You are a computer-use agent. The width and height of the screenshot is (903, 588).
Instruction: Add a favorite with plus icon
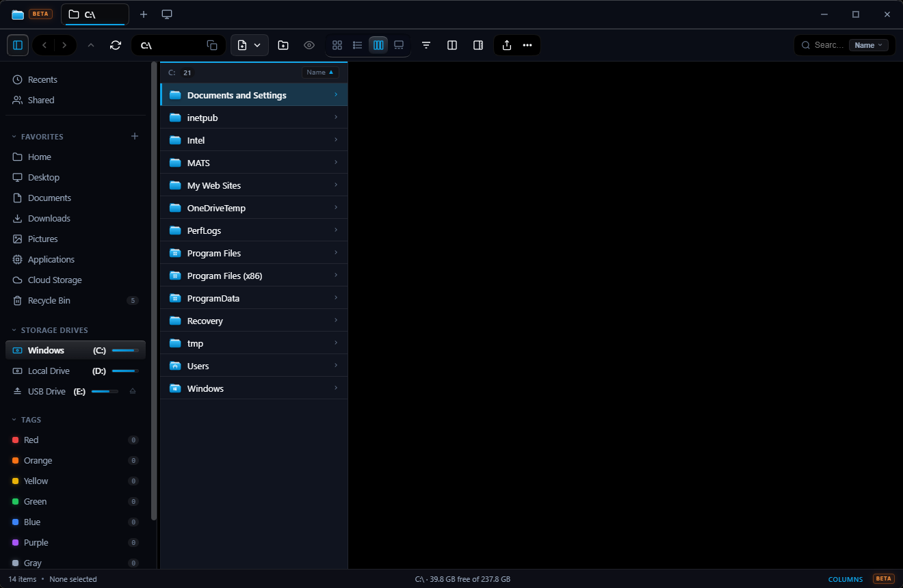point(135,136)
